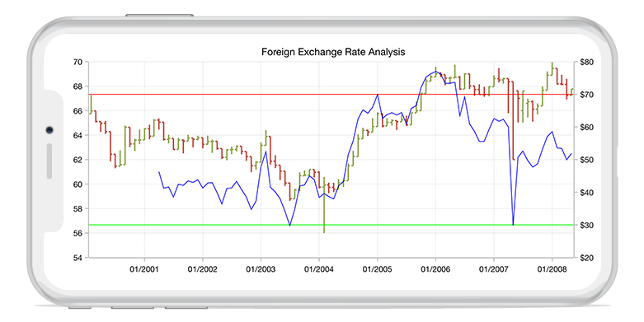This screenshot has height=322, width=644.
Task: Click the date label 01/2003
Action: (x=261, y=269)
